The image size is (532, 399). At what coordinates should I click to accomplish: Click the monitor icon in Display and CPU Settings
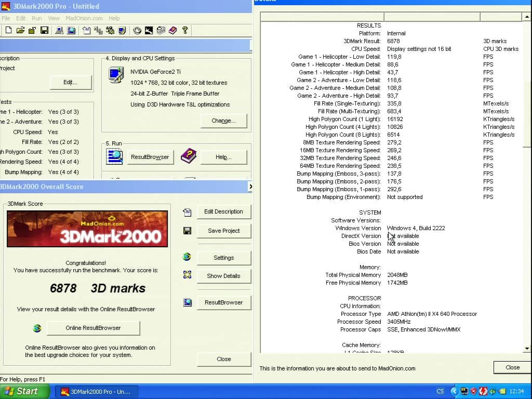(116, 75)
